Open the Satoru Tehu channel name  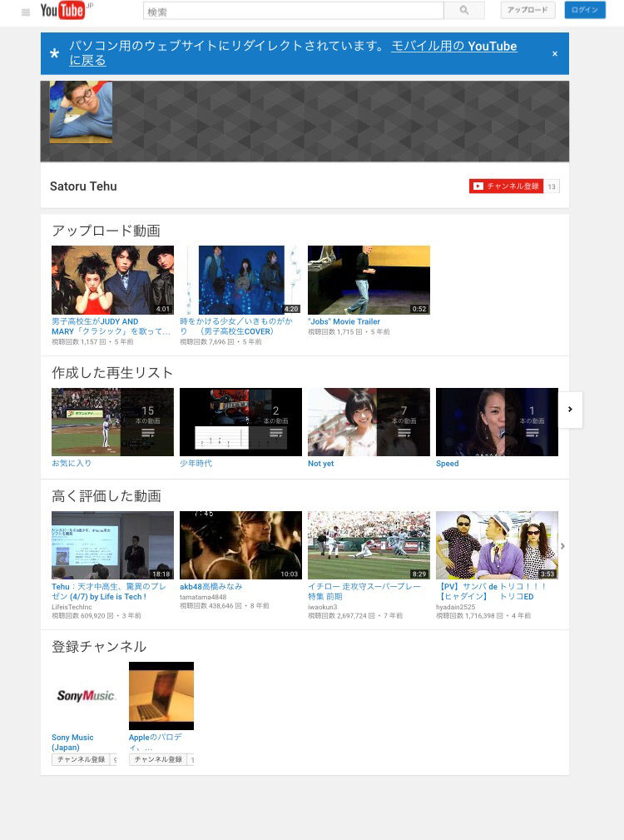(x=83, y=186)
